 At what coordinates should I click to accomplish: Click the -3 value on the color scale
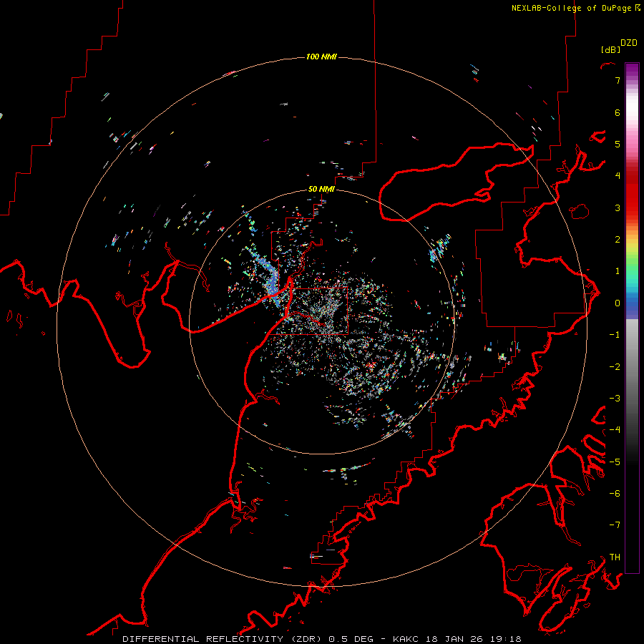[x=615, y=399]
